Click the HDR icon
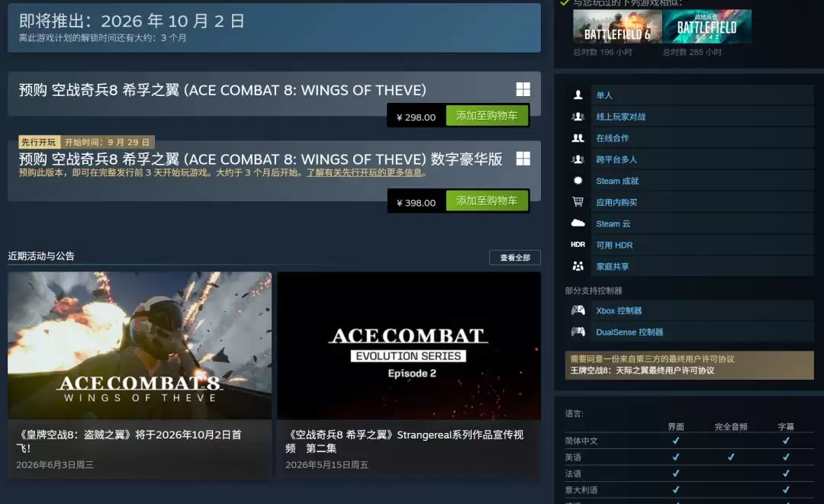 click(x=578, y=245)
